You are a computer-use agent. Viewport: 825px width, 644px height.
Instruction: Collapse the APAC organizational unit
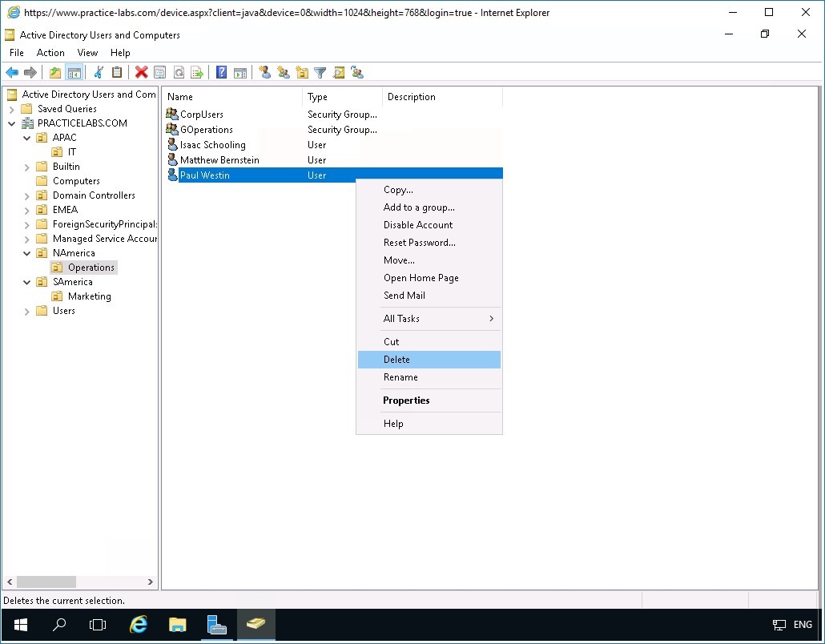click(27, 138)
